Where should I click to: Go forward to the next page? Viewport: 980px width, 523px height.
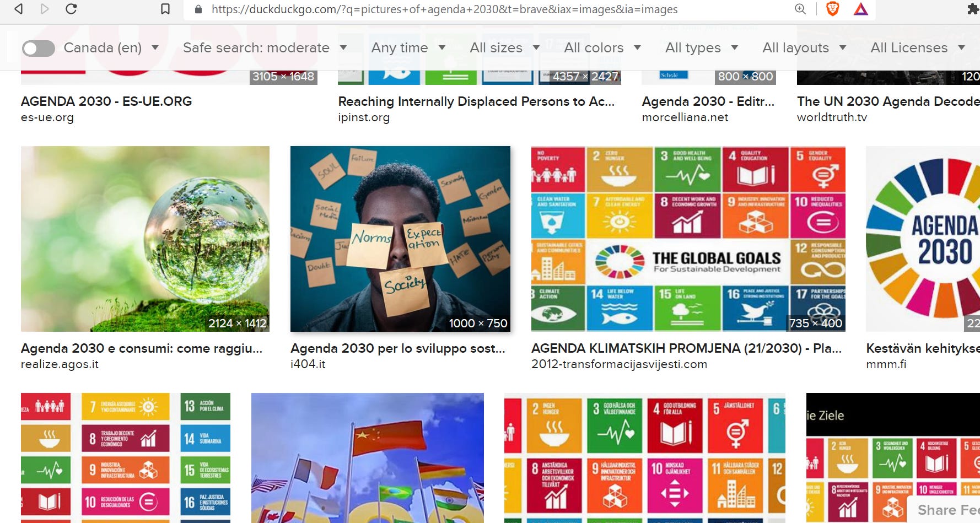(45, 9)
